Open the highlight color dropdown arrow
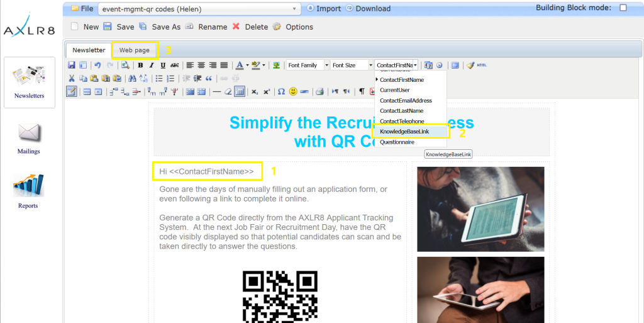Image resolution: width=644 pixels, height=323 pixels. point(264,65)
